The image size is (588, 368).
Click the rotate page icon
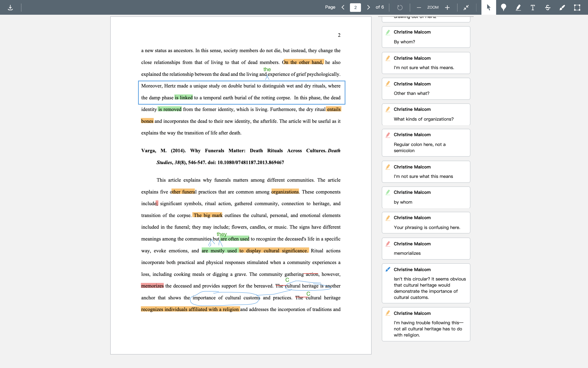[400, 7]
